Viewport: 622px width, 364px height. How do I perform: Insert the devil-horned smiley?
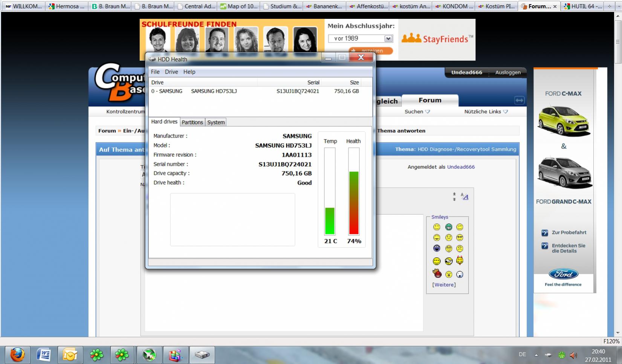click(x=460, y=260)
